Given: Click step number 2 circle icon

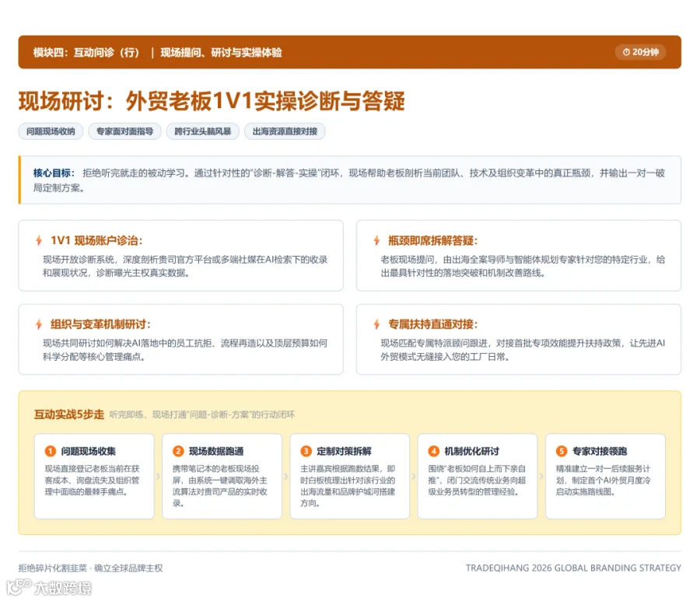Looking at the screenshot, I should (x=178, y=451).
